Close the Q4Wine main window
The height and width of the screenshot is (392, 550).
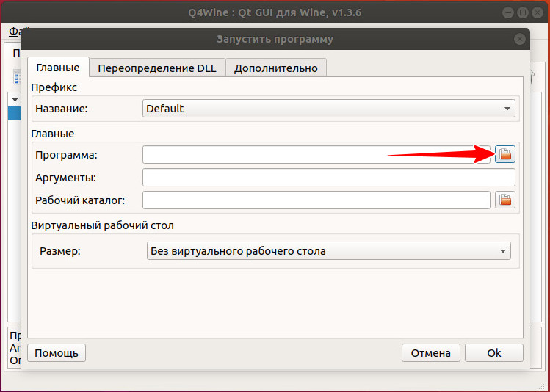click(x=537, y=13)
